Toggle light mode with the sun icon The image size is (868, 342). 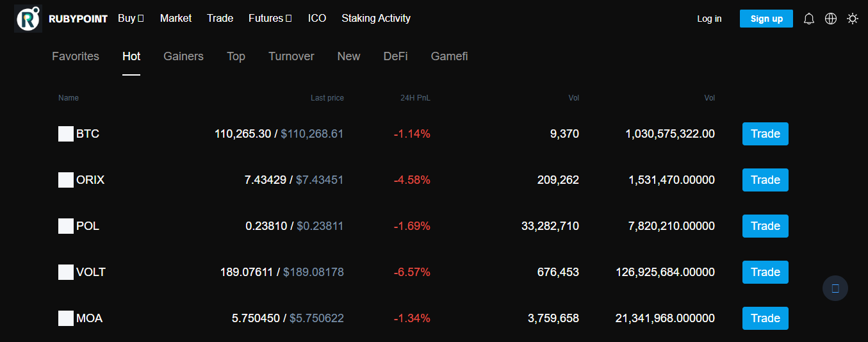(853, 19)
